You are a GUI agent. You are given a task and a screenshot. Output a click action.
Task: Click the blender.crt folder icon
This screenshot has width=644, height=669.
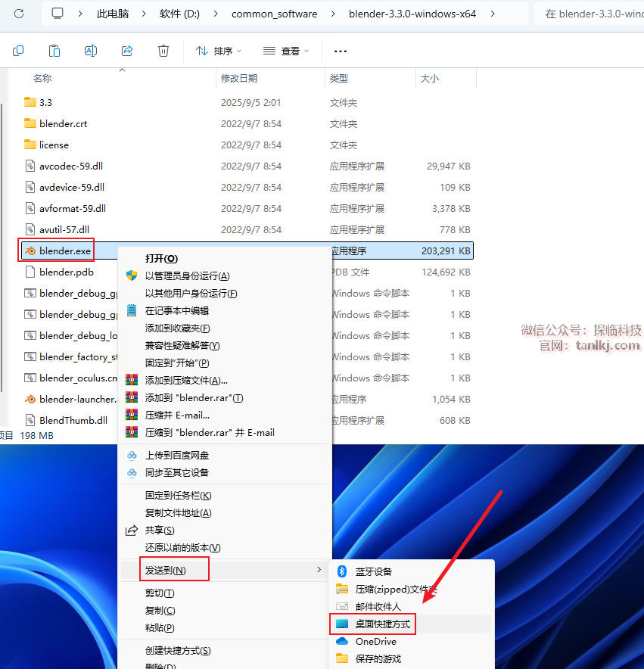coord(30,123)
